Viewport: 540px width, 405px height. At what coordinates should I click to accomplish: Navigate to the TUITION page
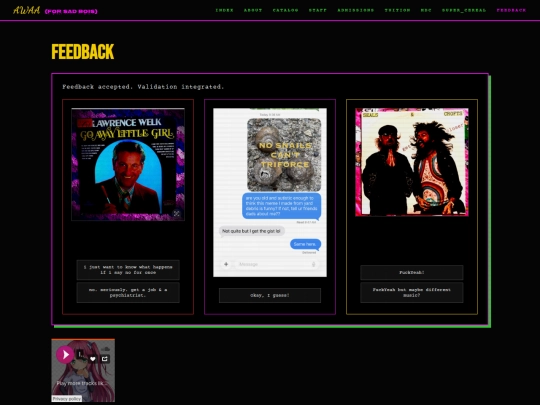[x=397, y=10]
